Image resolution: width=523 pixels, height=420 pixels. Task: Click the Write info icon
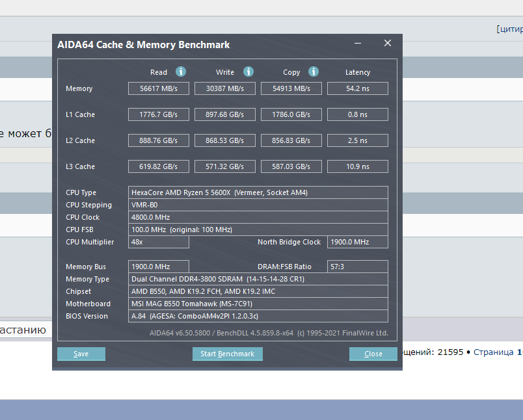point(248,72)
